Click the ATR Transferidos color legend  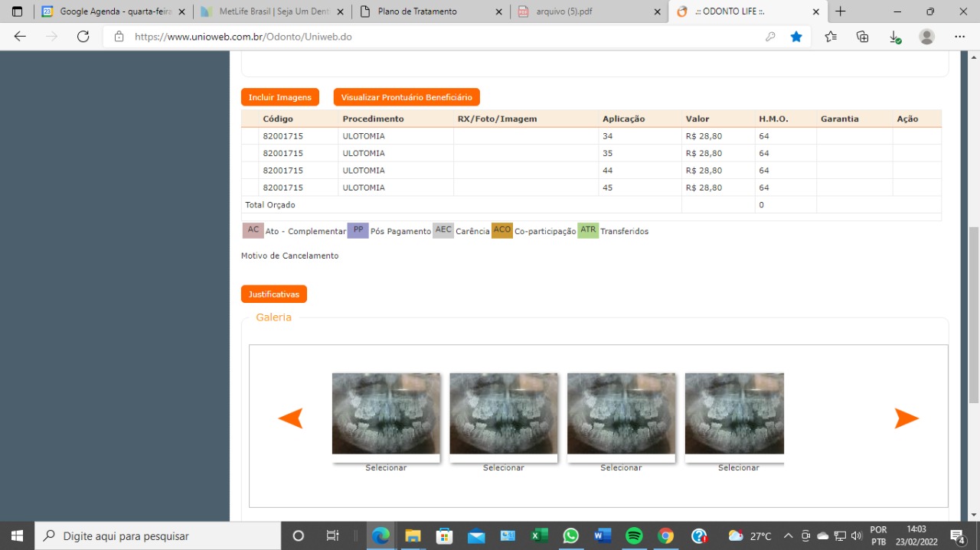click(x=588, y=230)
